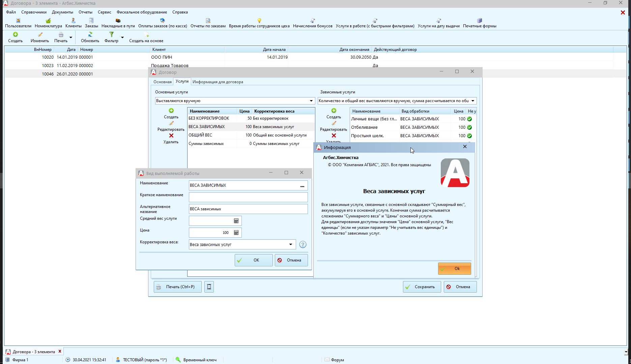Open Оплаты заказов (по кассе)
The width and height of the screenshot is (631, 364).
coord(163,23)
